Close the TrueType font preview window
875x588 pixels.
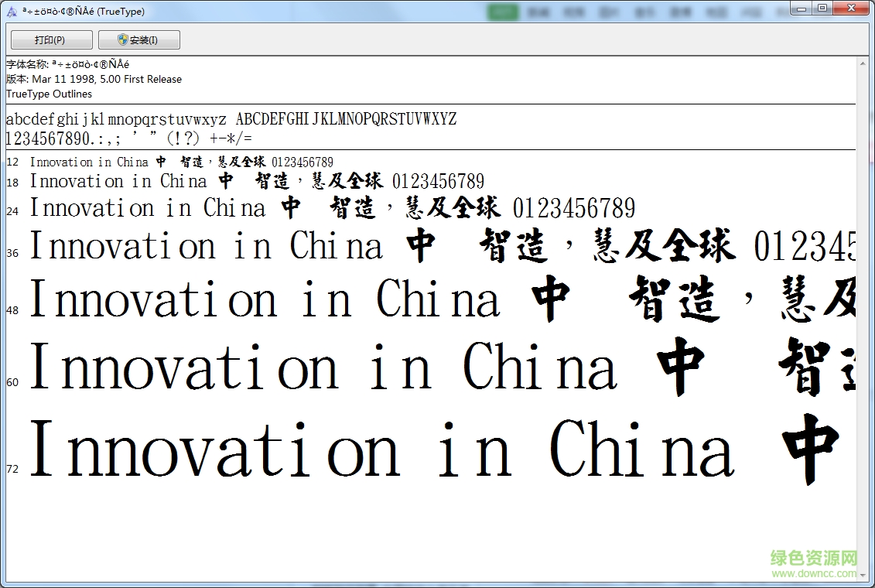point(851,8)
